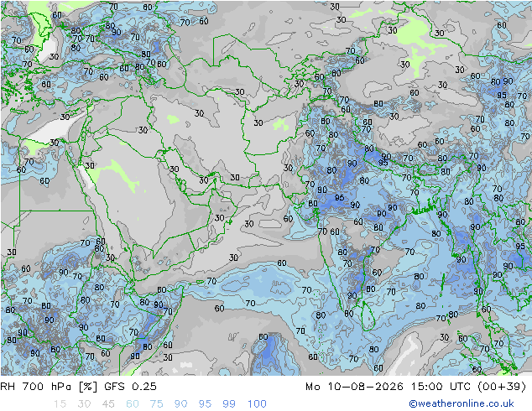Click legend value 99

(229, 404)
